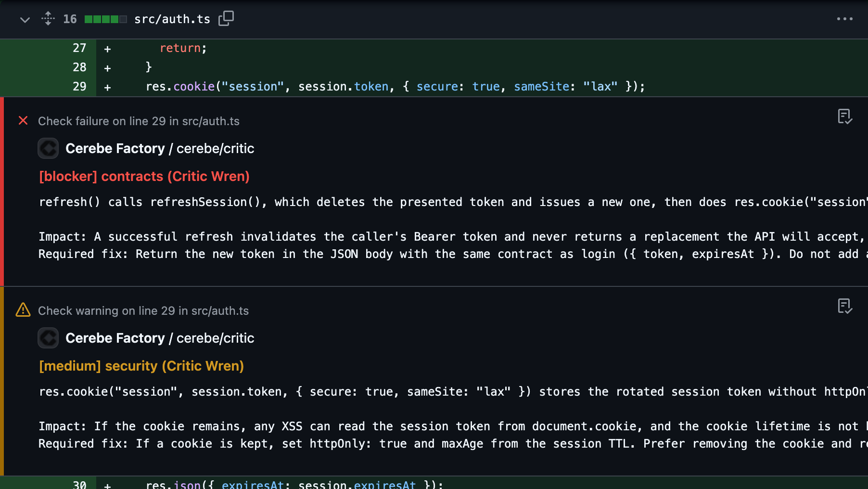
Task: Click 'Required fix: If a cookie is kept' line
Action: click(453, 444)
